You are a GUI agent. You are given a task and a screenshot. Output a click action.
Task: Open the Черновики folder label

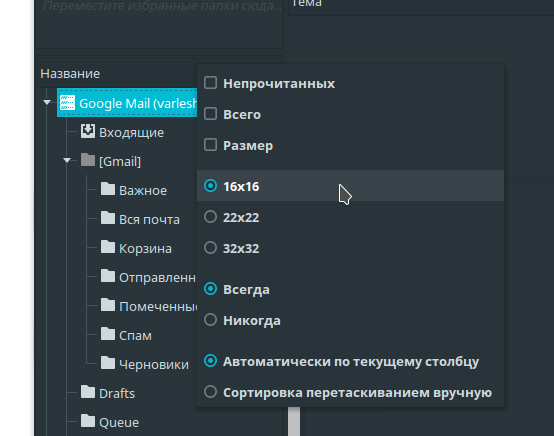click(154, 364)
